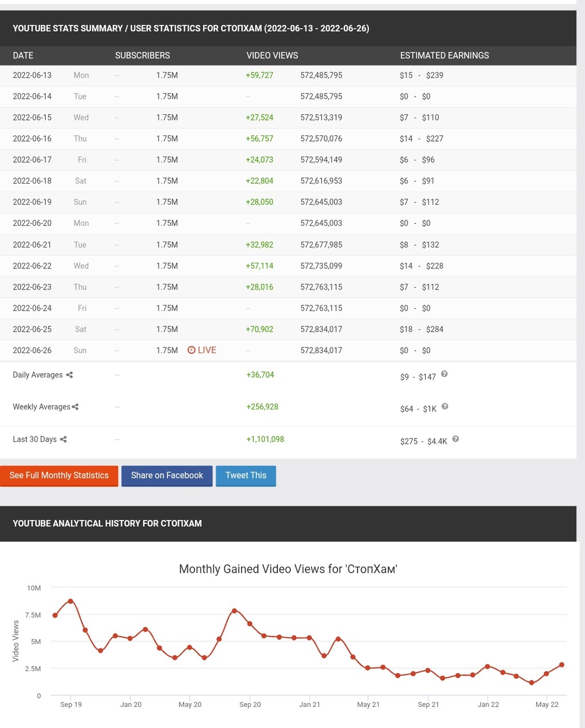Click total views 572,677,985
The image size is (585, 728).
point(321,245)
